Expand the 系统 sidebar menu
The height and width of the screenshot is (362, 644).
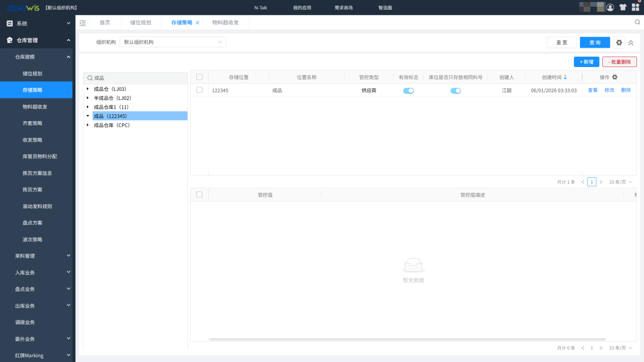pyautogui.click(x=69, y=23)
